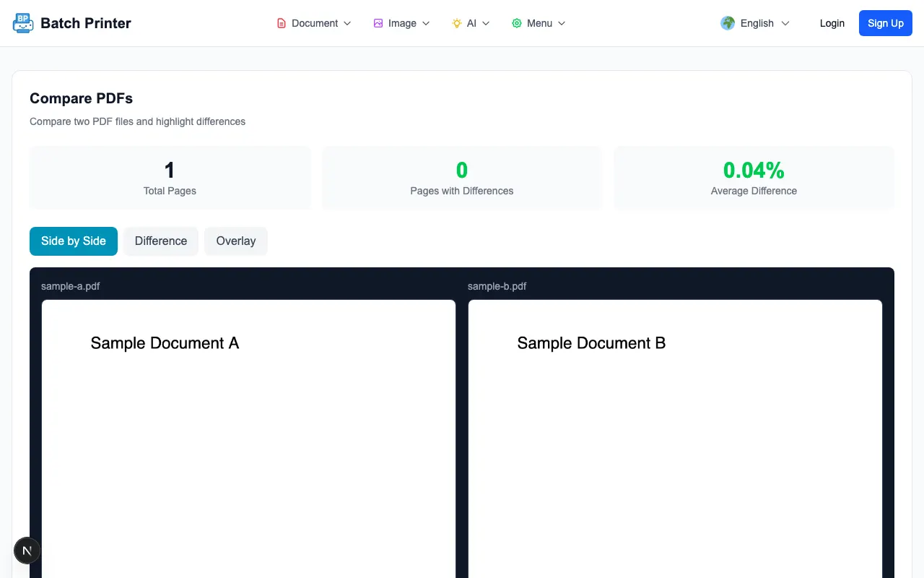Click the Login link

pyautogui.click(x=832, y=23)
